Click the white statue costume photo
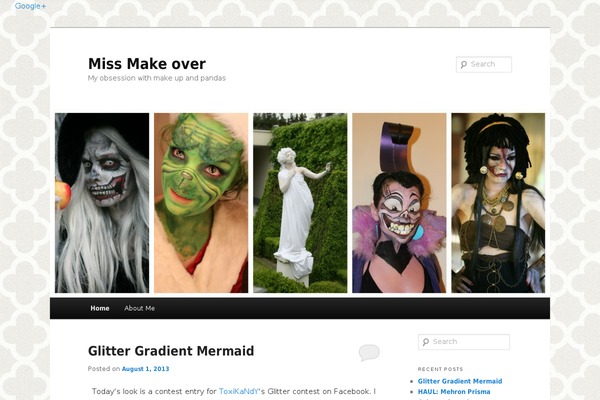The image size is (600, 400). tap(300, 203)
